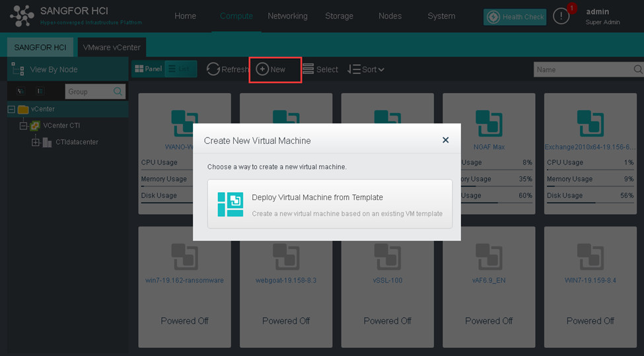Open the View By Node selector
644x356 pixels.
pyautogui.click(x=68, y=69)
